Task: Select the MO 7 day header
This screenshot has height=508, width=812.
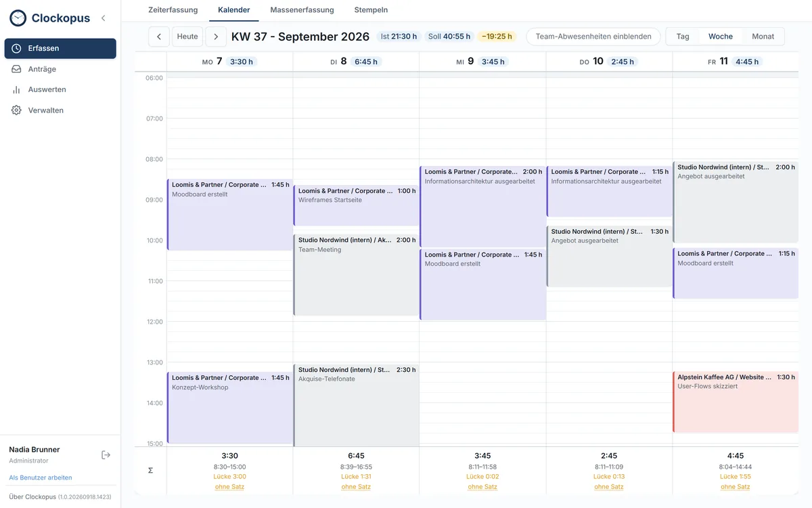Action: [x=229, y=62]
